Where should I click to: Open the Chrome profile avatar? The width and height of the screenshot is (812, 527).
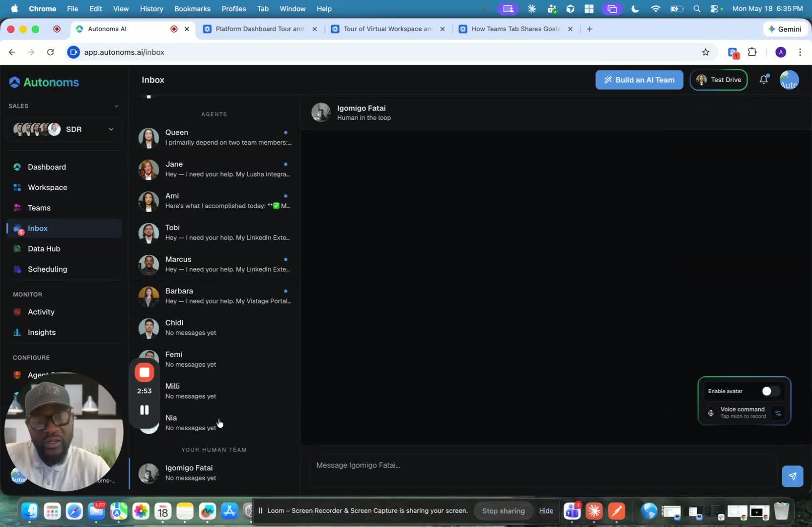coord(781,52)
